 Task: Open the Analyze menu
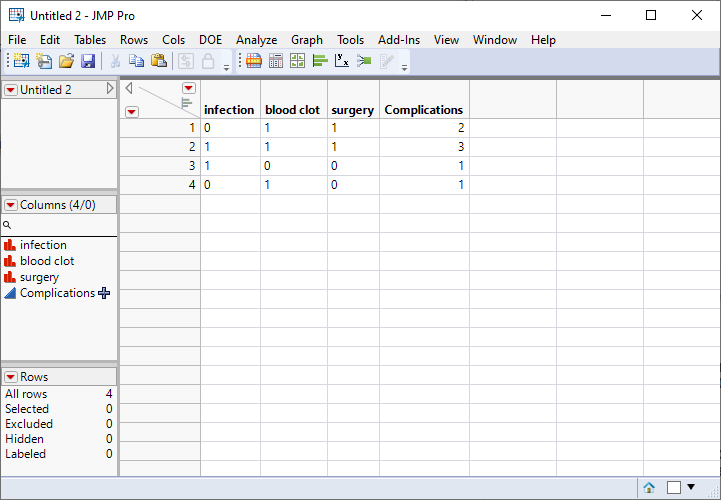tap(257, 40)
